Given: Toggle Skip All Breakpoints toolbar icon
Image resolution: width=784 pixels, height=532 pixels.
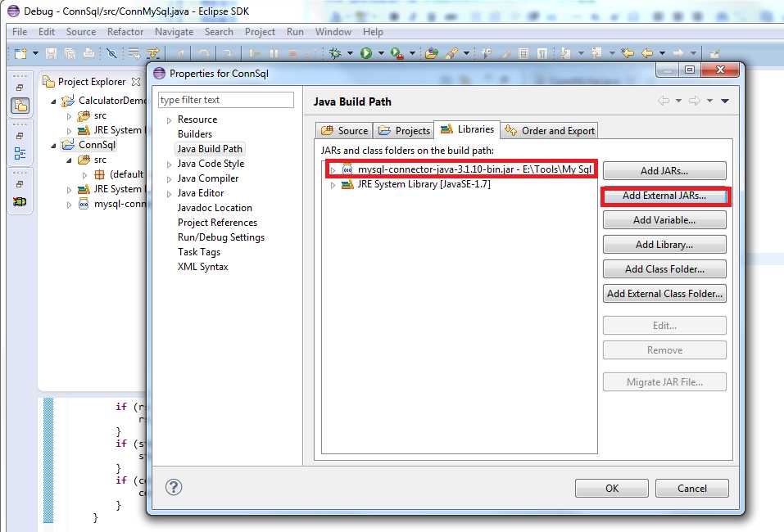Looking at the screenshot, I should pos(112,53).
